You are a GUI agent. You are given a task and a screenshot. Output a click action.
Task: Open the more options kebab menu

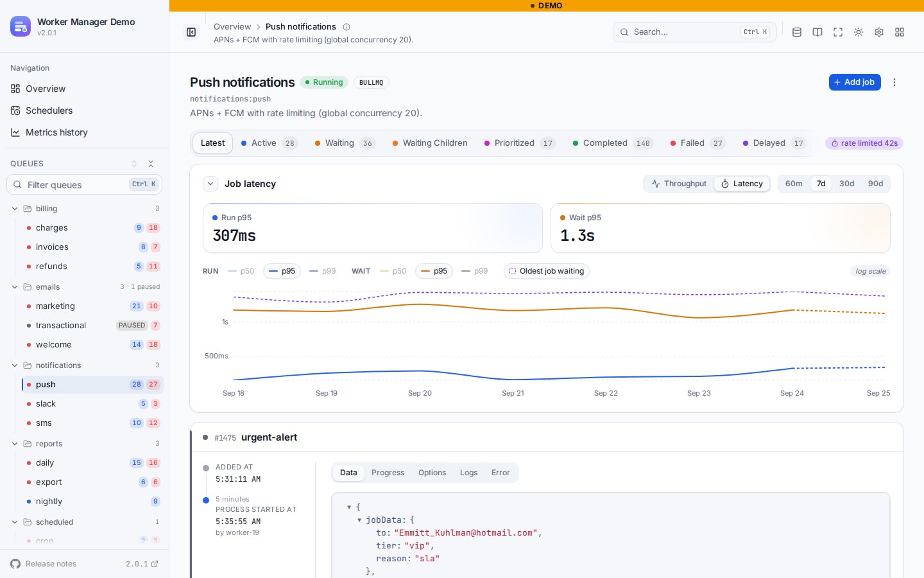[x=894, y=82]
